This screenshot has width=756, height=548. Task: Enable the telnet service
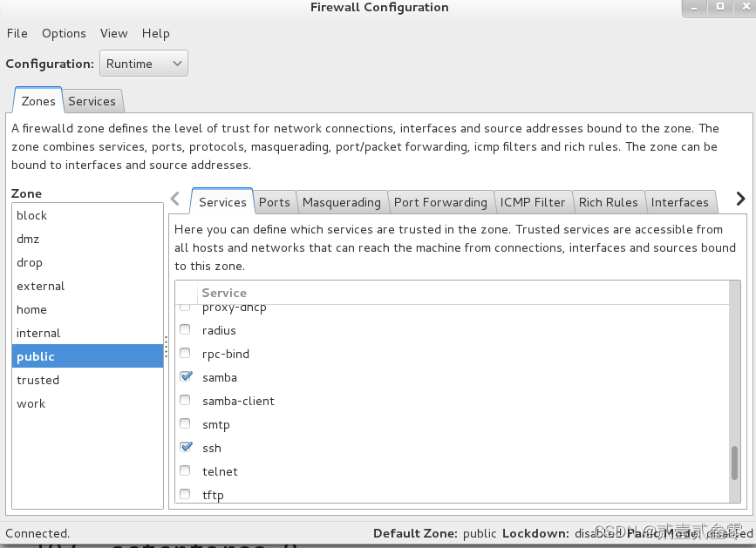185,470
